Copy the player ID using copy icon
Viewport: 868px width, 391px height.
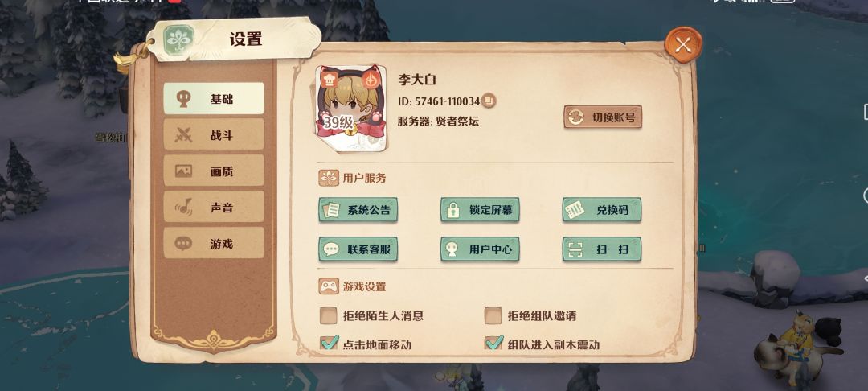489,101
